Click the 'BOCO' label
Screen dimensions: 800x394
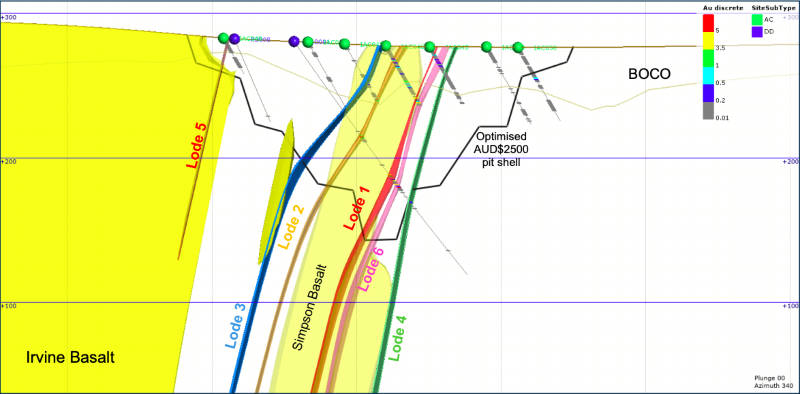(649, 75)
